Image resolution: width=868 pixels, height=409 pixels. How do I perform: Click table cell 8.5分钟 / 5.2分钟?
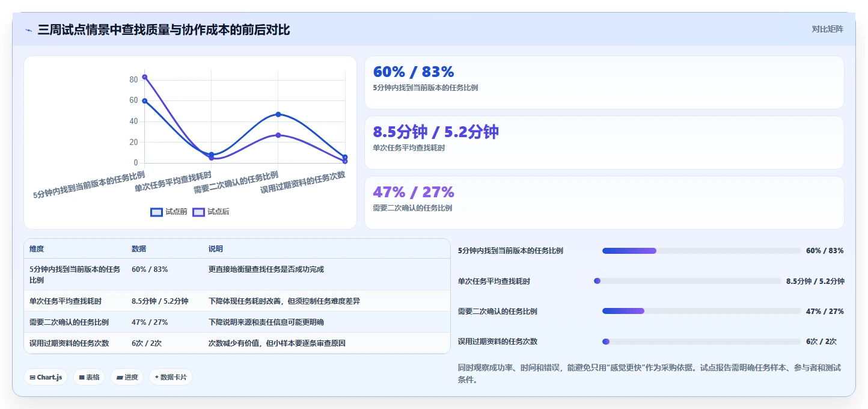160,301
